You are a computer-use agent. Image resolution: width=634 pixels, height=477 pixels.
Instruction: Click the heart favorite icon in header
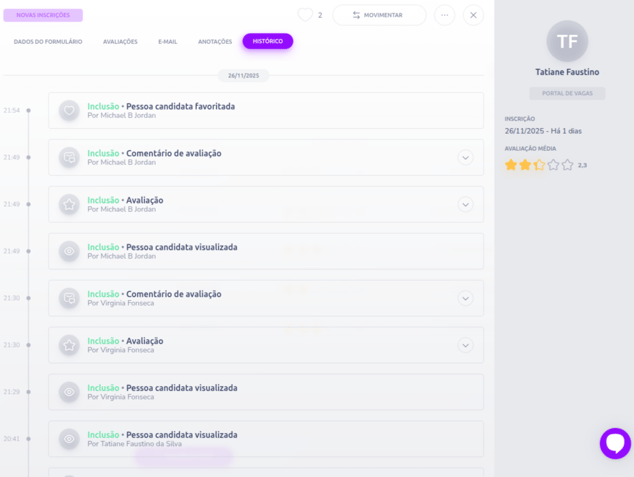click(305, 15)
